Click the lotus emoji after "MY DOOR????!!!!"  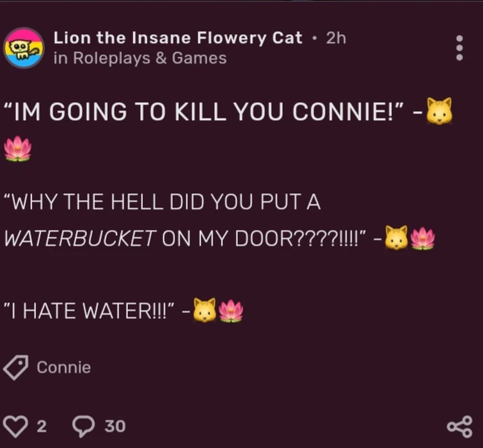(422, 238)
